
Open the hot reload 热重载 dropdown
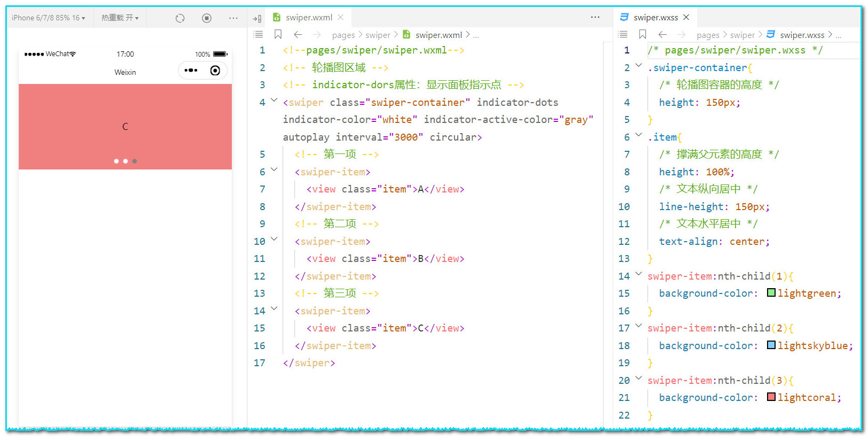120,18
